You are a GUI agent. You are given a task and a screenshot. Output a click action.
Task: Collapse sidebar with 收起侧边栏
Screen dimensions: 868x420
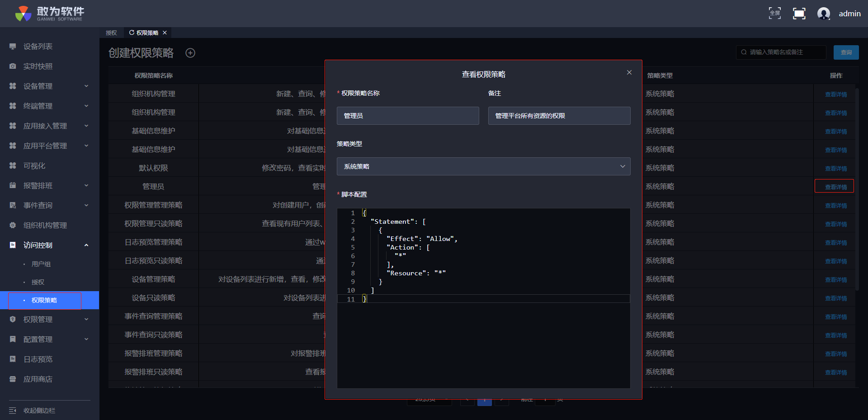pos(39,411)
